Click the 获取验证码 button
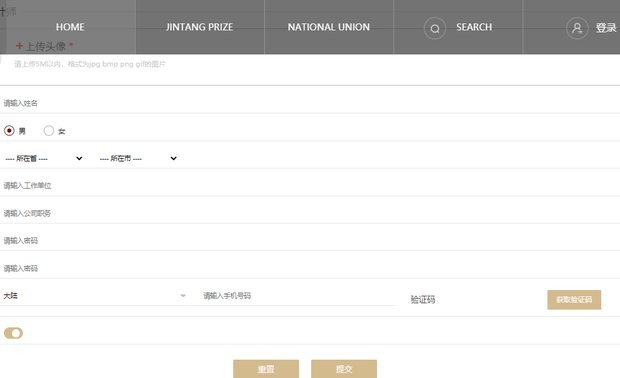This screenshot has width=620, height=378. point(574,300)
